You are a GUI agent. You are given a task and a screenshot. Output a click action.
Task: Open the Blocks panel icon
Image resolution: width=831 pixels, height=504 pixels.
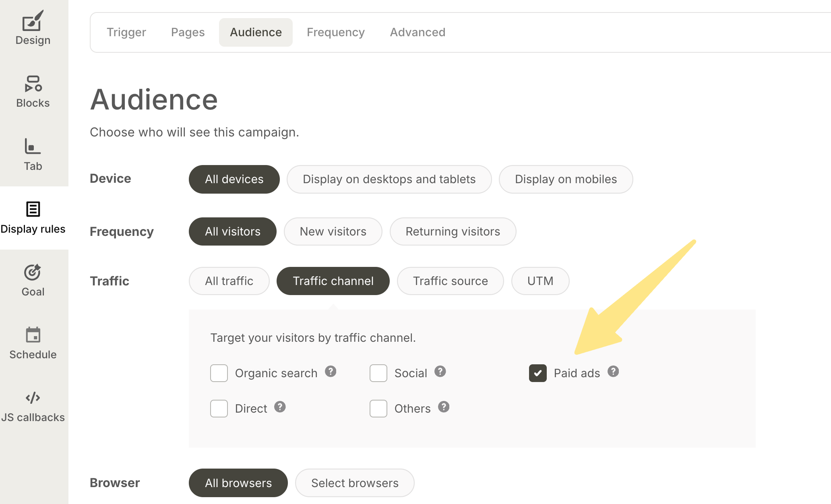(33, 84)
